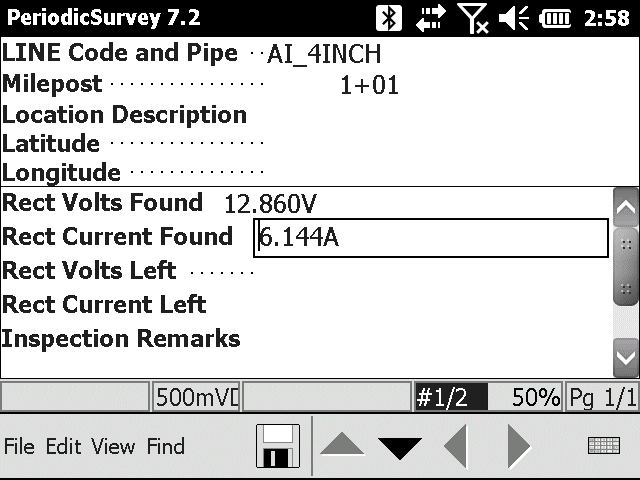This screenshot has width=640, height=480.
Task: Open the on-screen keyboard icon
Action: point(604,447)
